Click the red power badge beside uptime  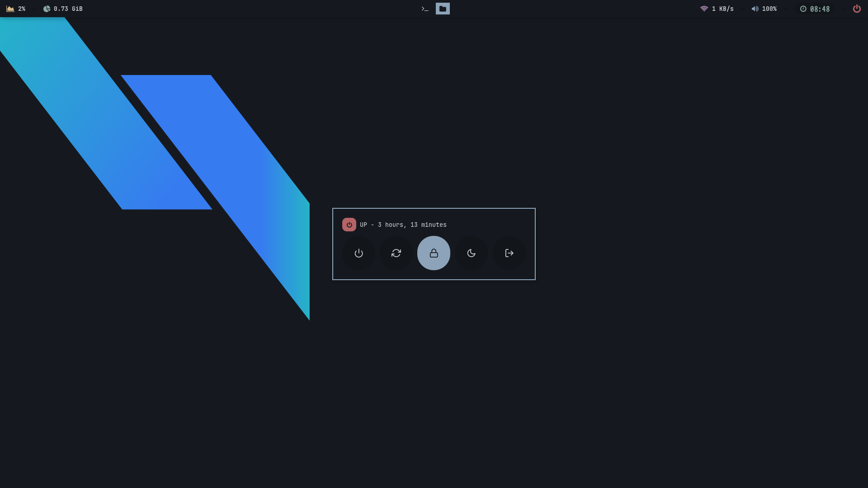(x=349, y=225)
